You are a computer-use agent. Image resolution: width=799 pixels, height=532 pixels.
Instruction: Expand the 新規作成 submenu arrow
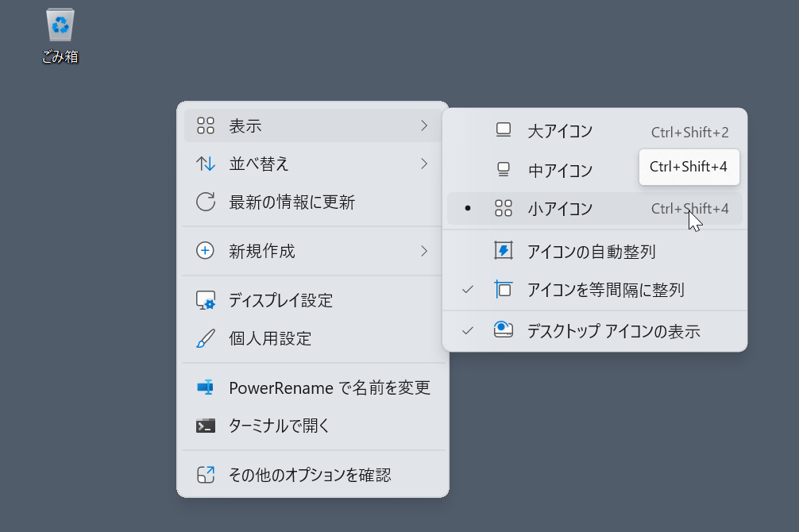tap(424, 251)
